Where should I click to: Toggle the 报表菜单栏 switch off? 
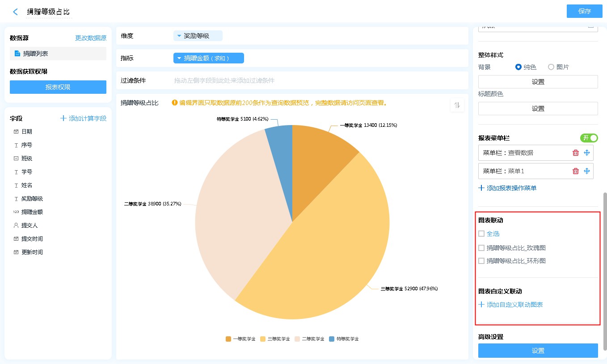(589, 138)
